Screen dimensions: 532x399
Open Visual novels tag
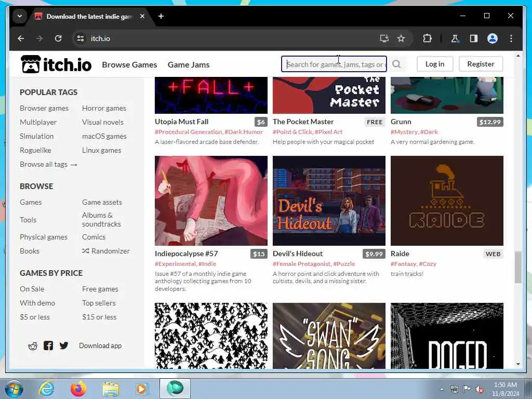103,122
